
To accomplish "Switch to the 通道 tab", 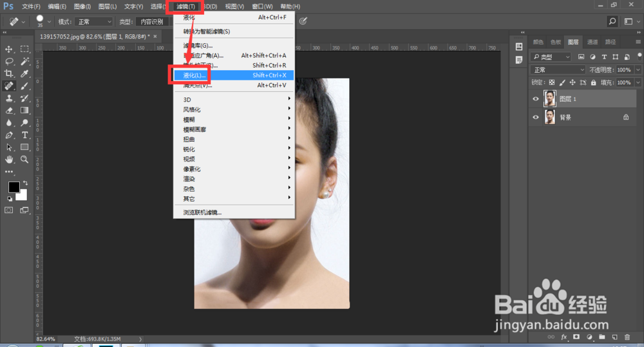I will click(x=592, y=42).
